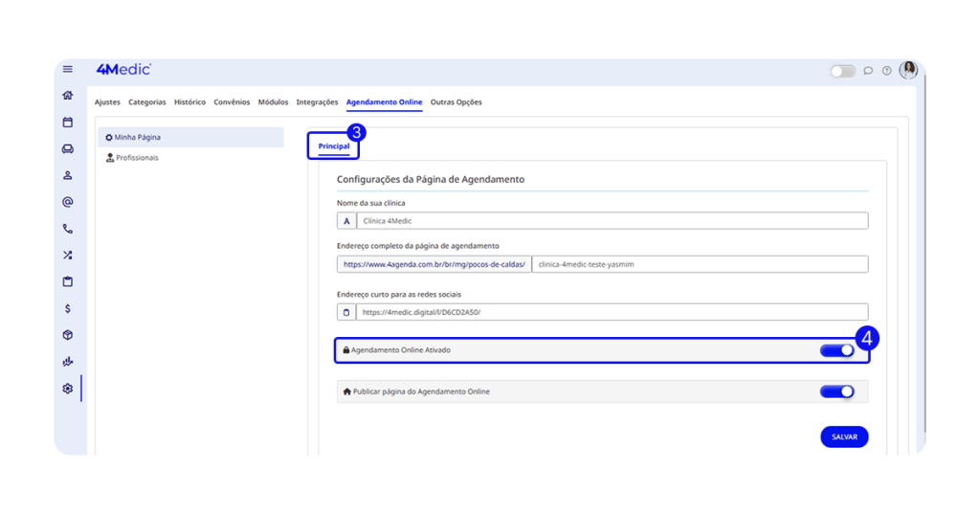The height and width of the screenshot is (514, 980).
Task: Toggle the gray switch in top bar
Action: (x=842, y=71)
